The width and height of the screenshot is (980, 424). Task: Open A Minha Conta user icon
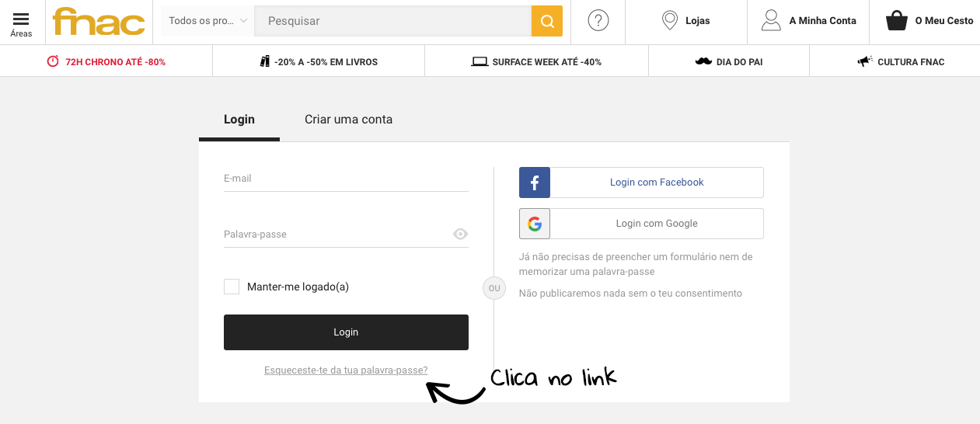[x=771, y=21]
